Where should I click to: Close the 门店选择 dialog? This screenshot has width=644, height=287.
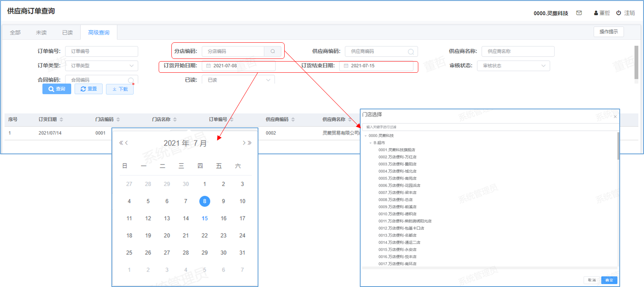point(615,117)
